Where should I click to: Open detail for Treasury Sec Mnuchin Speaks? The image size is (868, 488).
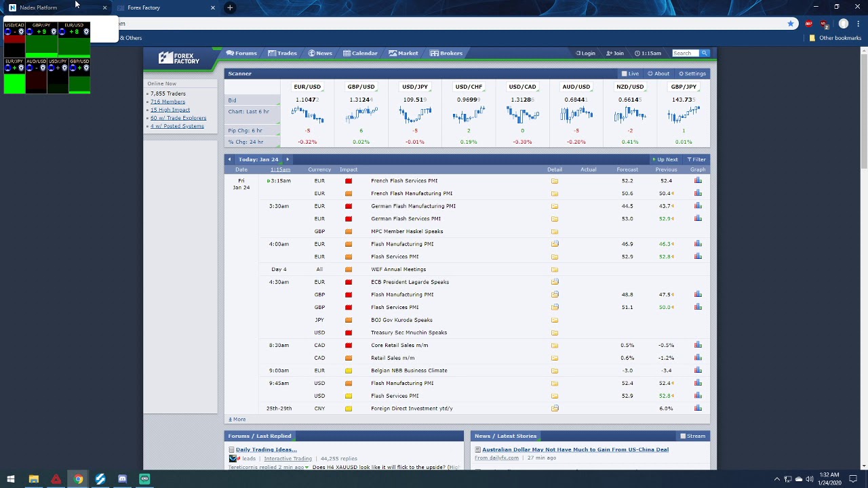(555, 333)
